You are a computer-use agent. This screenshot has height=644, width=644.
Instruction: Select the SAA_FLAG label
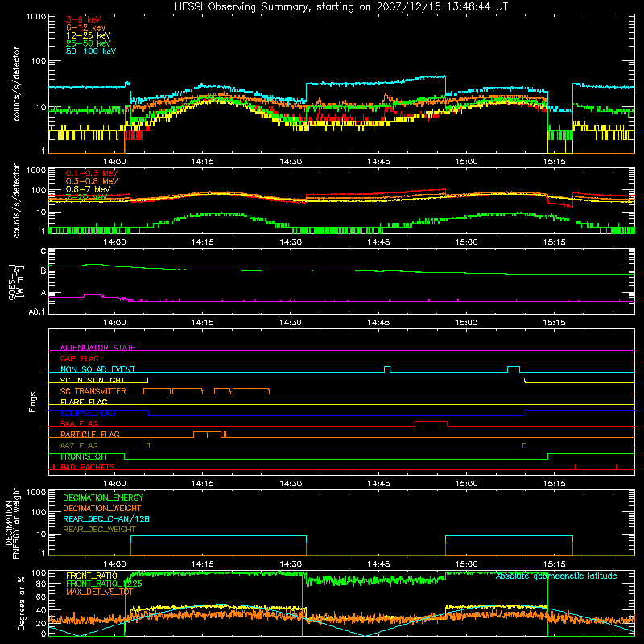point(79,423)
